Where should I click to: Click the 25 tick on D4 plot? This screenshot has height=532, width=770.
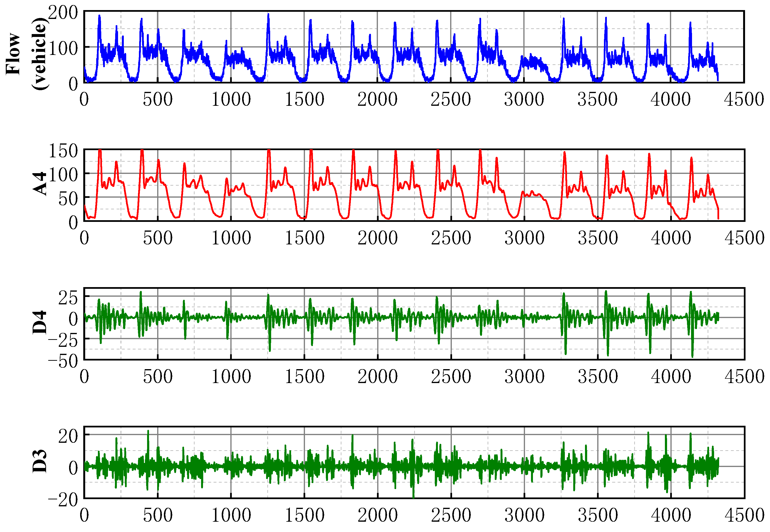click(x=68, y=298)
